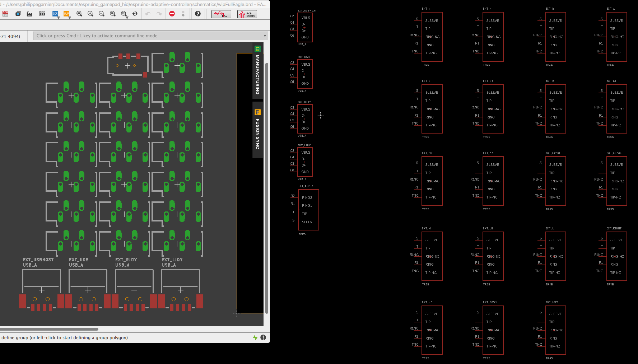The image size is (638, 364).
Task: Expand the command line history dropdown
Action: click(x=265, y=36)
